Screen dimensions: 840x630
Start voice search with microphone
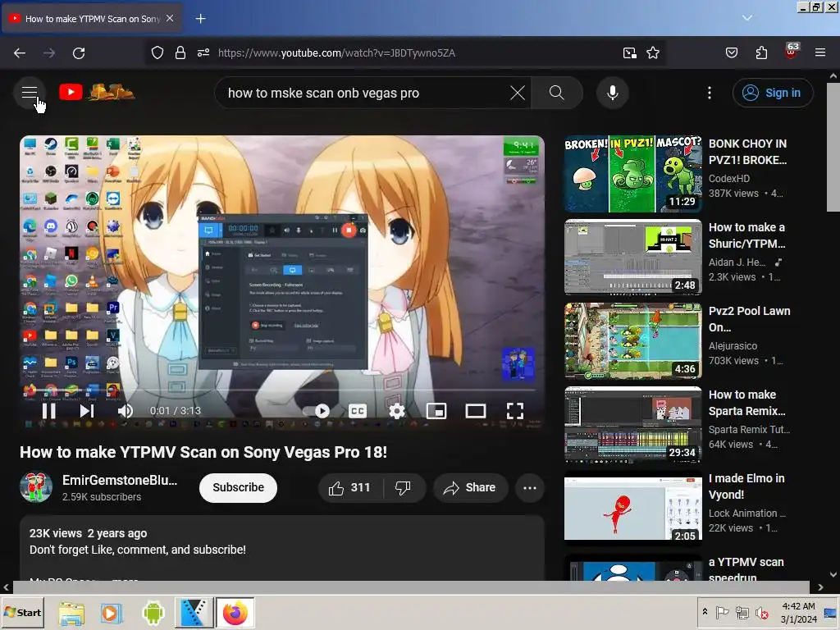[x=612, y=93]
